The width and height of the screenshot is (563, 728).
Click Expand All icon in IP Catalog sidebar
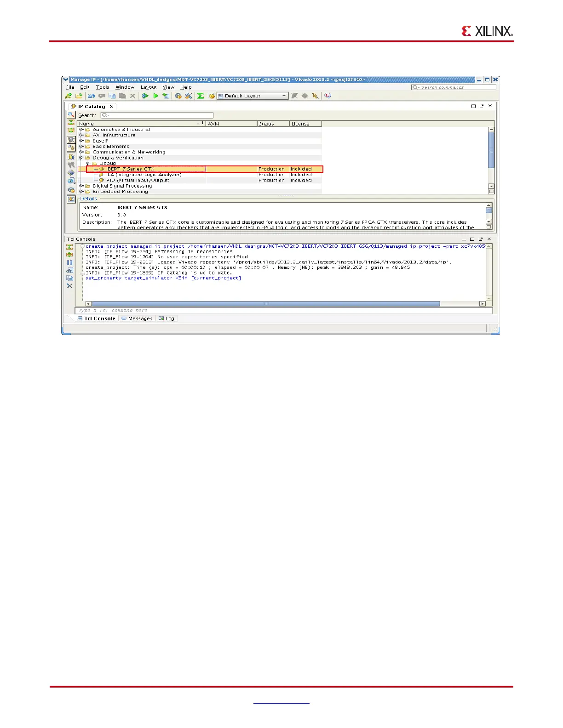click(x=71, y=130)
